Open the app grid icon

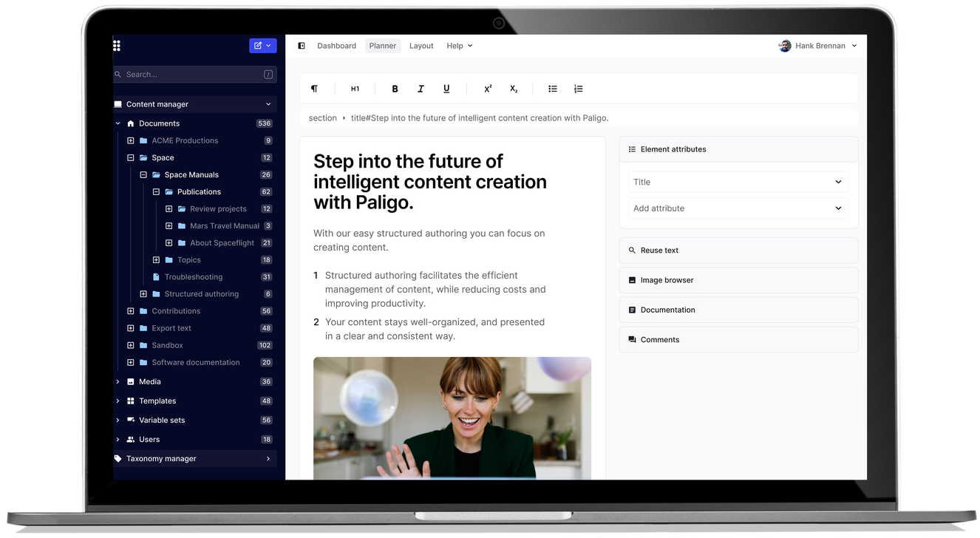117,46
